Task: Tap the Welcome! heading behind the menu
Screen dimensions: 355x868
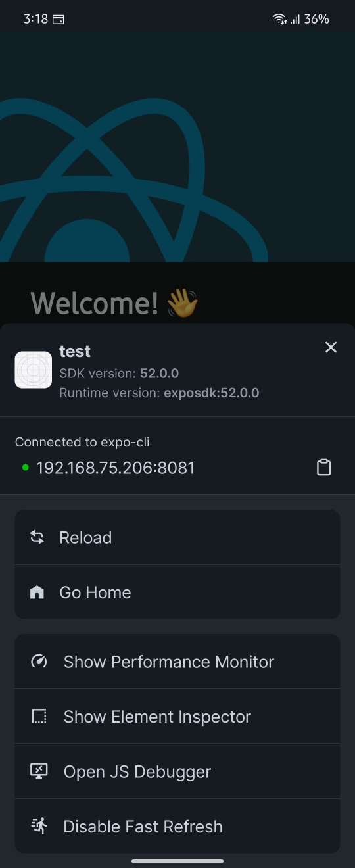Action: (95, 303)
